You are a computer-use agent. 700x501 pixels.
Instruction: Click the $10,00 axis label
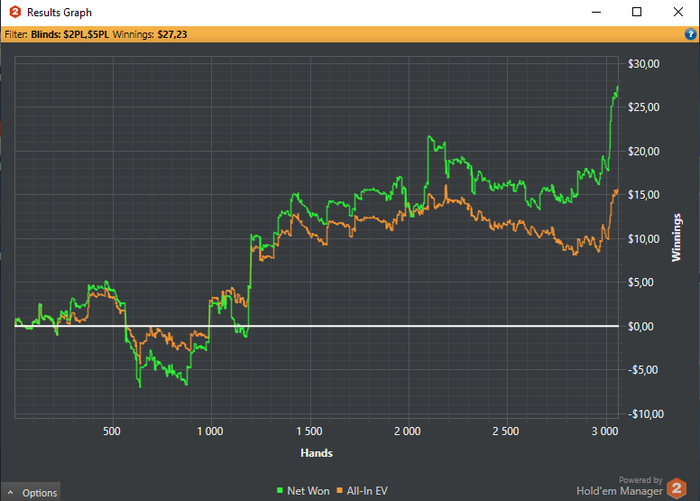point(643,239)
